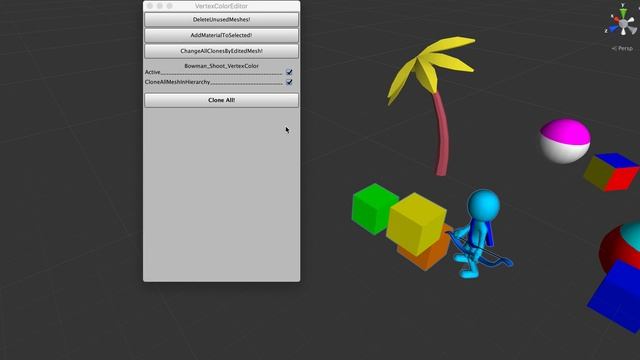Select the yellow cube in scene

click(x=416, y=224)
